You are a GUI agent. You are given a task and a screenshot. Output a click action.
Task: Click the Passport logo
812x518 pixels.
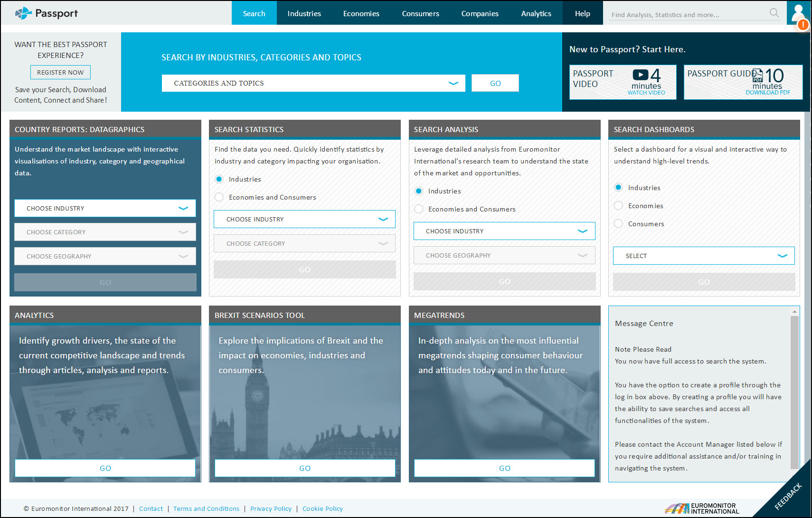pyautogui.click(x=46, y=13)
